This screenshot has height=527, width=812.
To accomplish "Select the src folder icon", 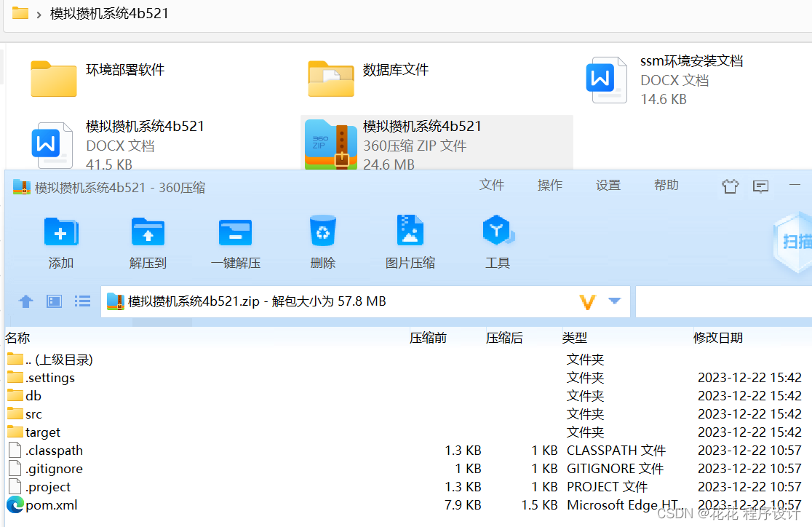I will [x=15, y=413].
